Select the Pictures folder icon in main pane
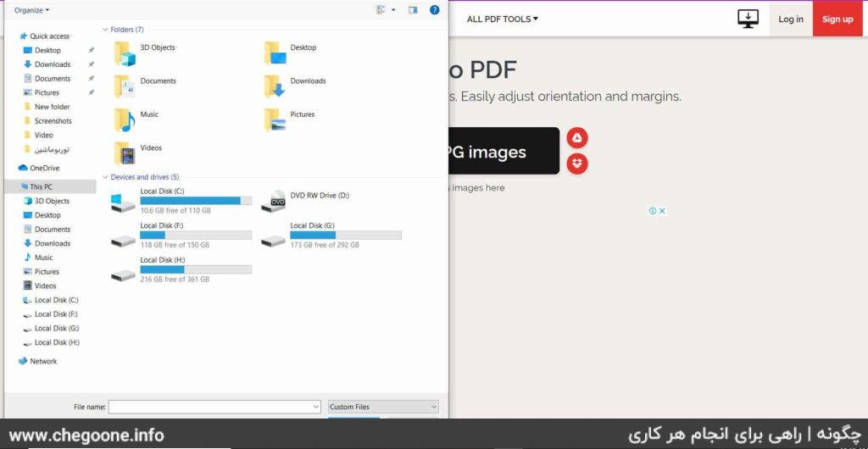 coord(275,120)
